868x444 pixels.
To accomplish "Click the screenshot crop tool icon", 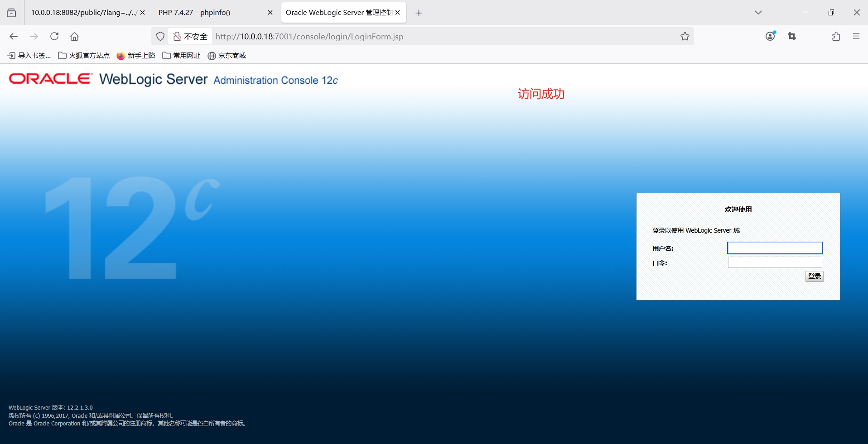I will pos(792,36).
